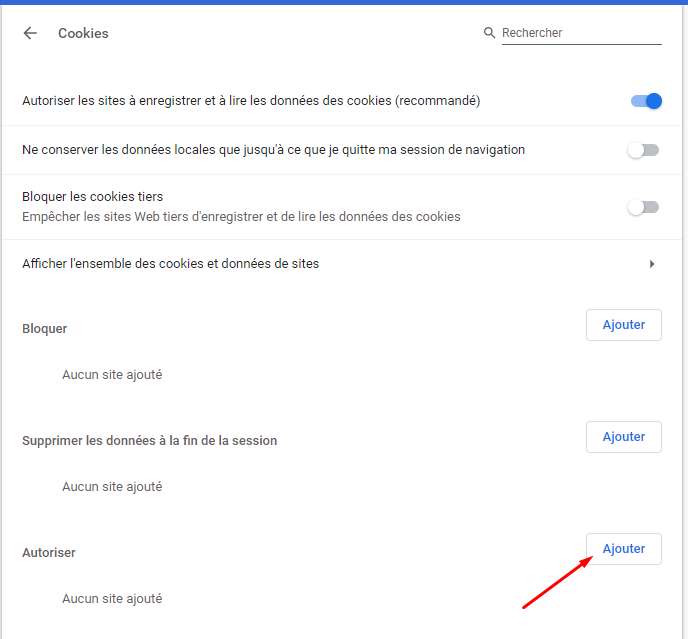Click the Cookies page title
Viewport: 688px width, 639px height.
[x=83, y=33]
